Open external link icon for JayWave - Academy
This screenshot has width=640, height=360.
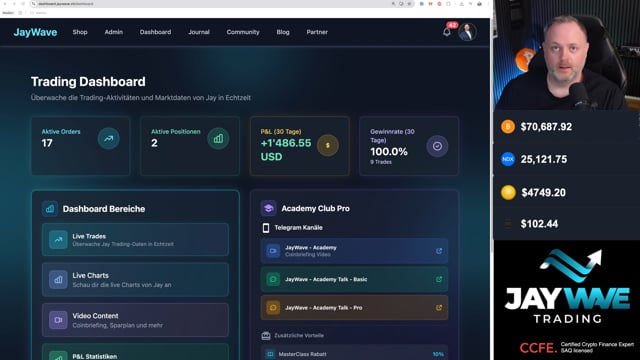(x=439, y=251)
